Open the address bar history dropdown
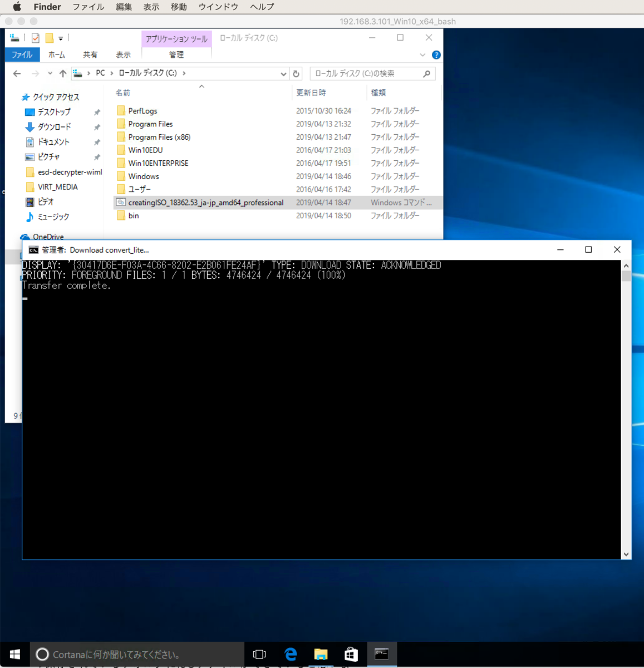 (283, 73)
